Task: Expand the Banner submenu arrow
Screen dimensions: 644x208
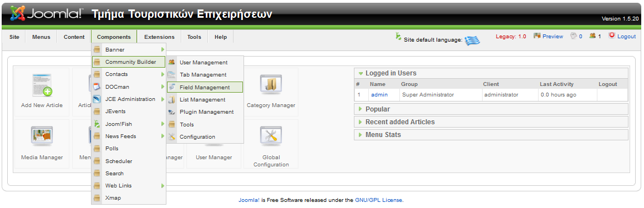Action: 163,50
